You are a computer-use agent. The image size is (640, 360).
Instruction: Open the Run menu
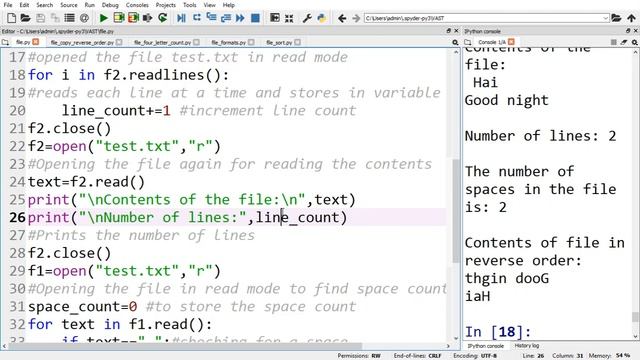(89, 5)
